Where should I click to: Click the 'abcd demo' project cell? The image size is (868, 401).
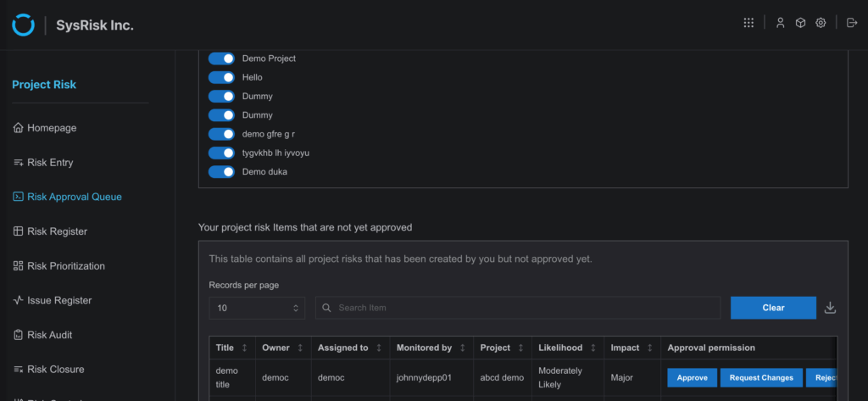(502, 378)
